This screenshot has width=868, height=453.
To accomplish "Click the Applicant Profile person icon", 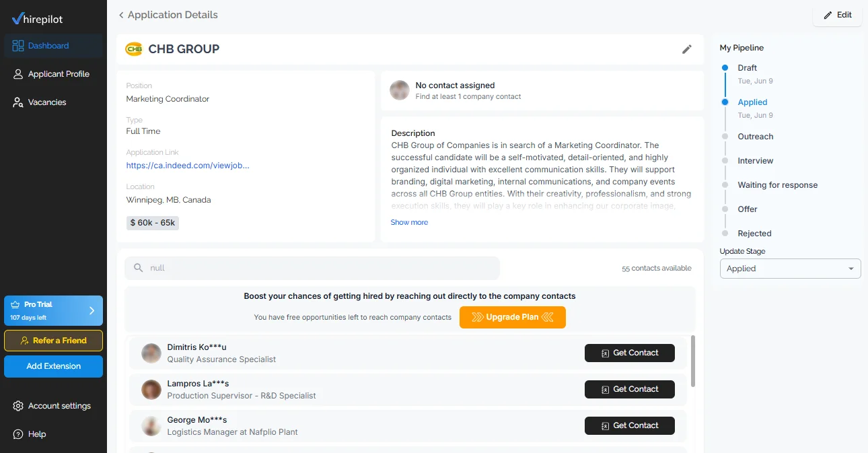I will [18, 74].
